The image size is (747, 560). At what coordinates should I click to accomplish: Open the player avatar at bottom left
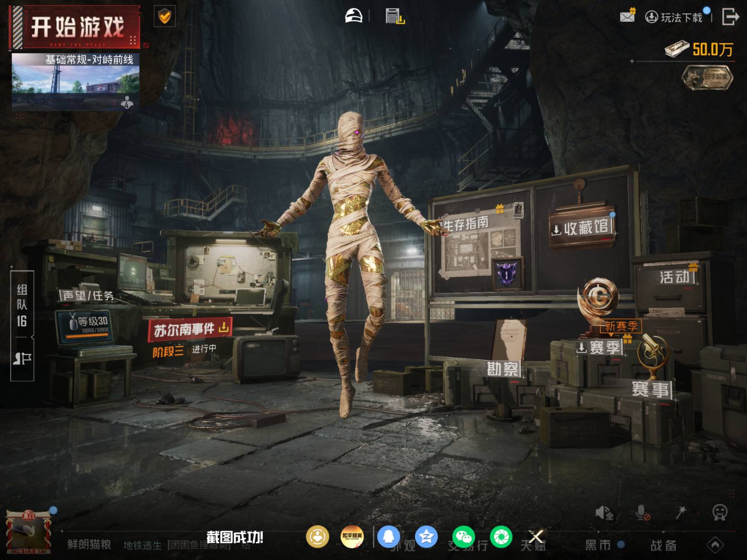pyautogui.click(x=28, y=532)
